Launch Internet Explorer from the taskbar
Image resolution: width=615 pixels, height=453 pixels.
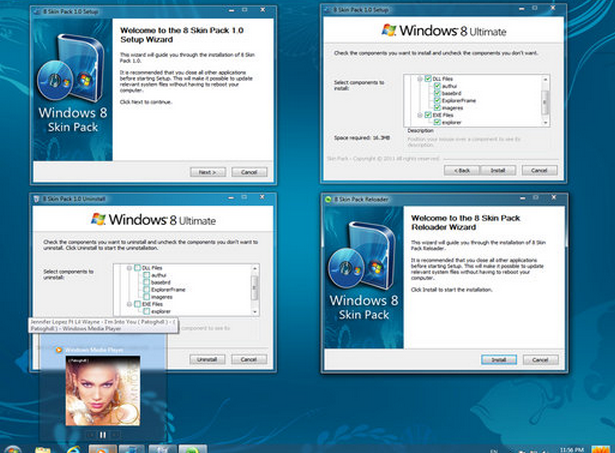click(x=73, y=449)
